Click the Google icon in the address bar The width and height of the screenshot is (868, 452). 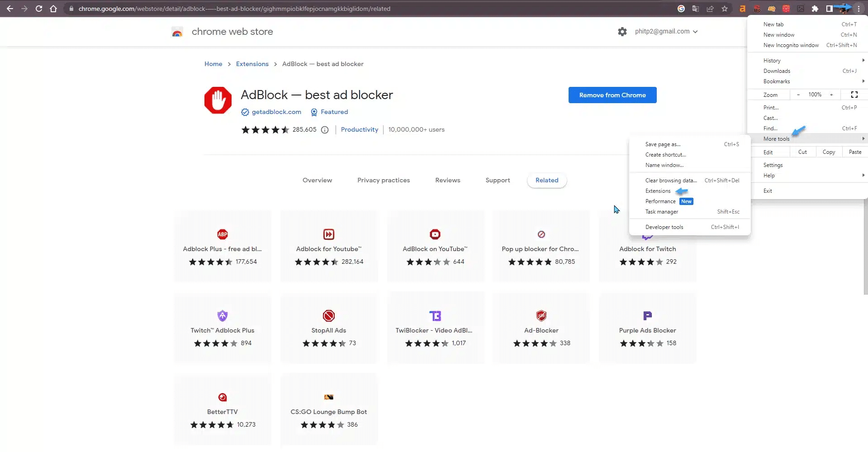(x=681, y=9)
